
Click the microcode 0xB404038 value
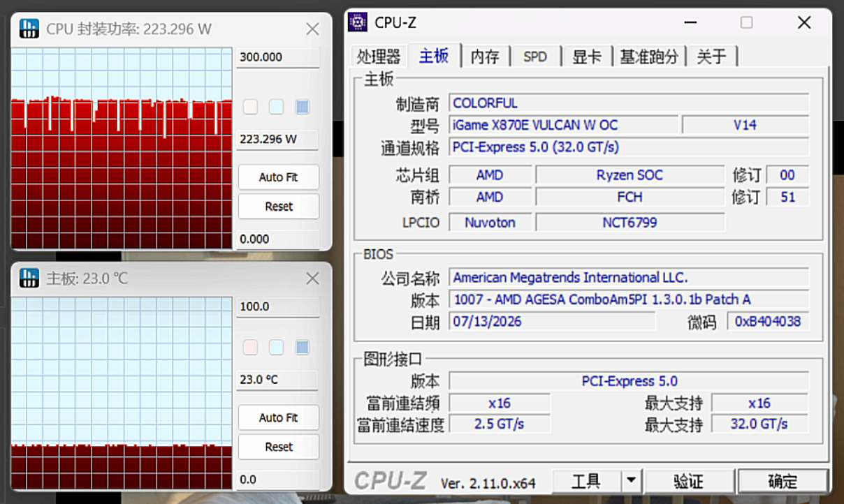click(768, 321)
